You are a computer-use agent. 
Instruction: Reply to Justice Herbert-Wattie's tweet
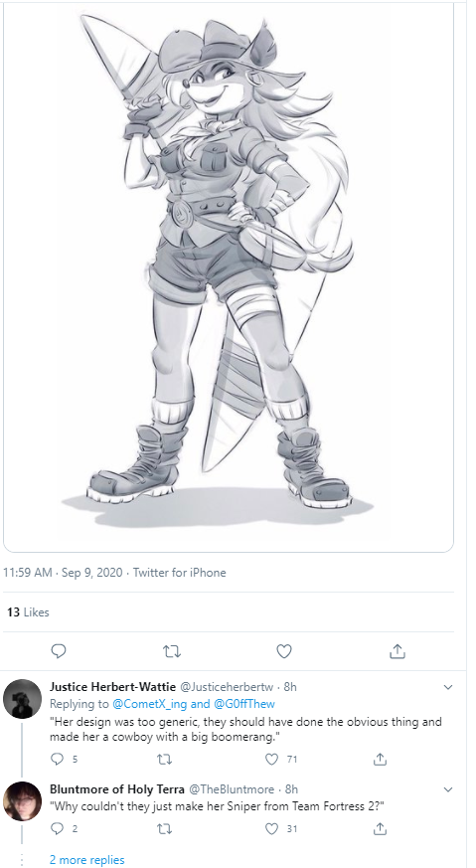(58, 760)
